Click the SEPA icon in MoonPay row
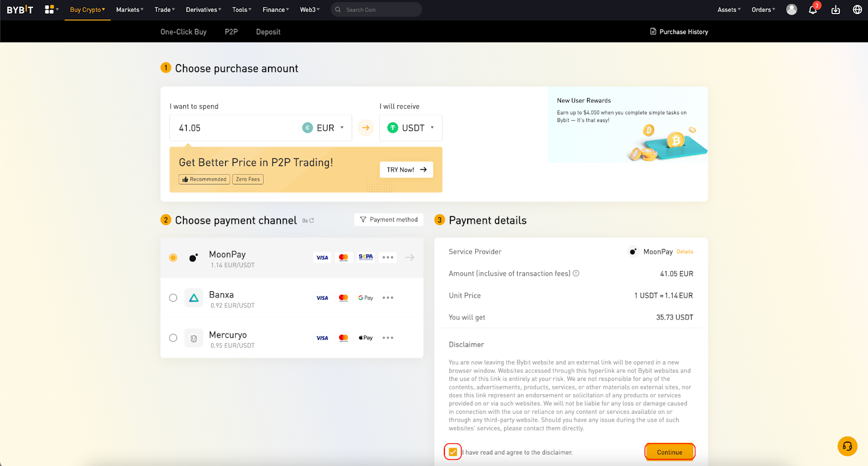This screenshot has width=868, height=466. [x=366, y=257]
